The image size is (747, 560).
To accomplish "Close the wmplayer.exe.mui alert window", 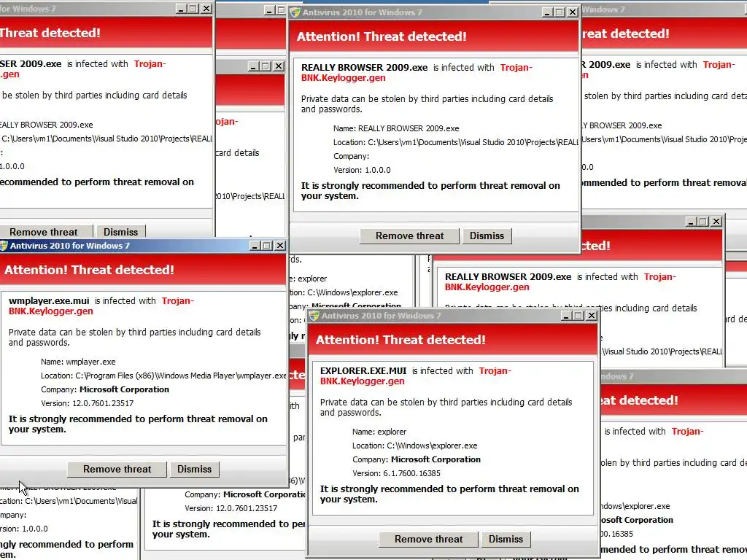I will click(x=280, y=246).
